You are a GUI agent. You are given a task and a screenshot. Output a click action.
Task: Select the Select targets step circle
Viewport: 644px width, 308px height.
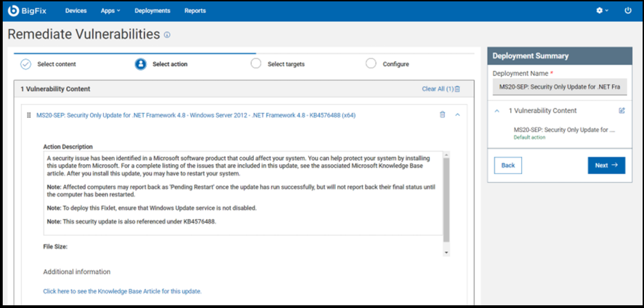click(x=256, y=63)
